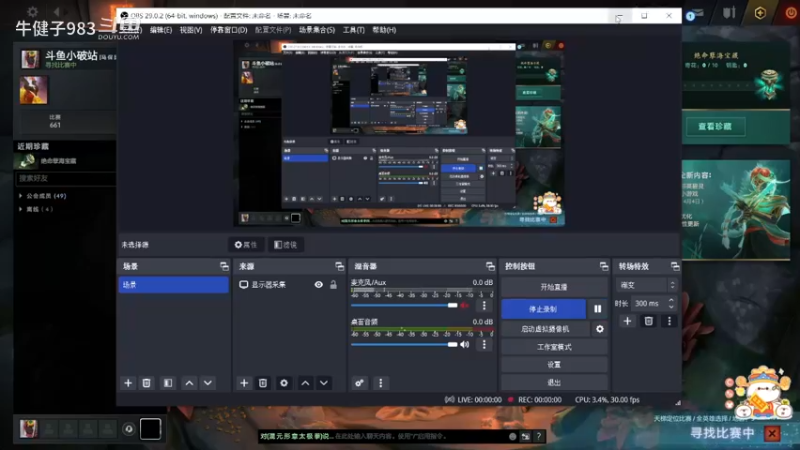Click 启动虚拟摄像机 button
Viewport: 800px width, 450px height.
coord(545,329)
